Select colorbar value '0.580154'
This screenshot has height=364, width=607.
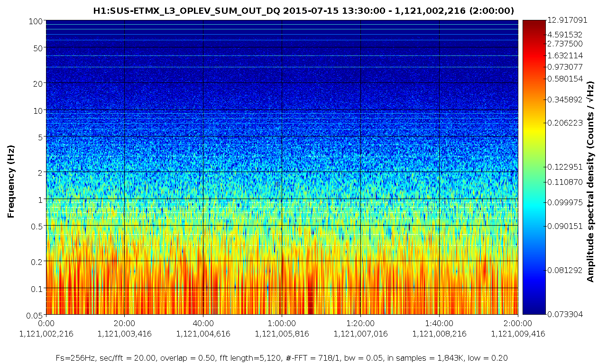coord(565,79)
